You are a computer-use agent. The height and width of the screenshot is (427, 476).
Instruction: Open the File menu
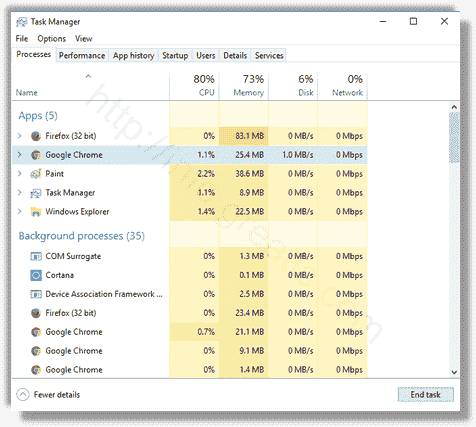point(22,39)
